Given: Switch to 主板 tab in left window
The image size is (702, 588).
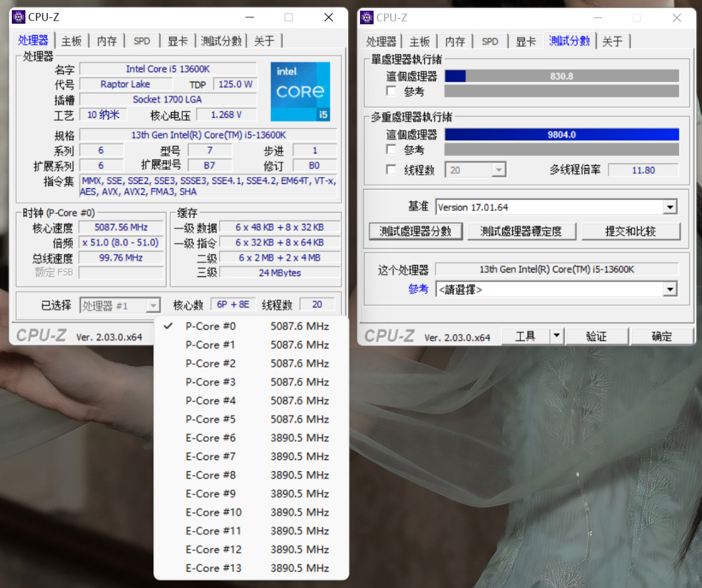Looking at the screenshot, I should pos(71,41).
